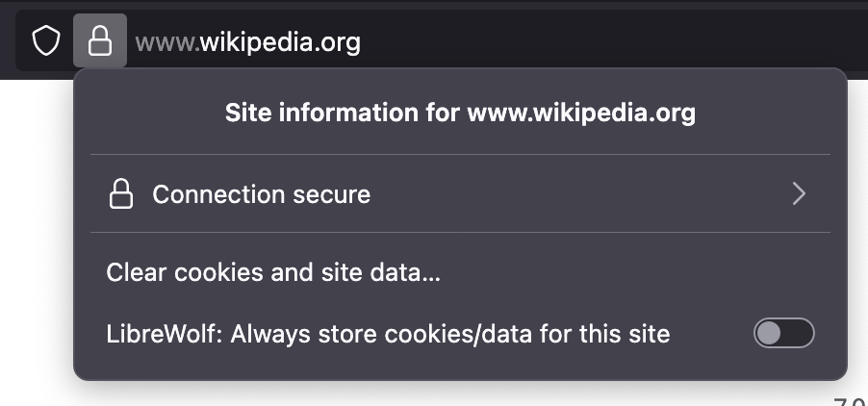The height and width of the screenshot is (406, 868).
Task: Click "www.wikipedia.org" in the panel heading
Action: coord(581,114)
